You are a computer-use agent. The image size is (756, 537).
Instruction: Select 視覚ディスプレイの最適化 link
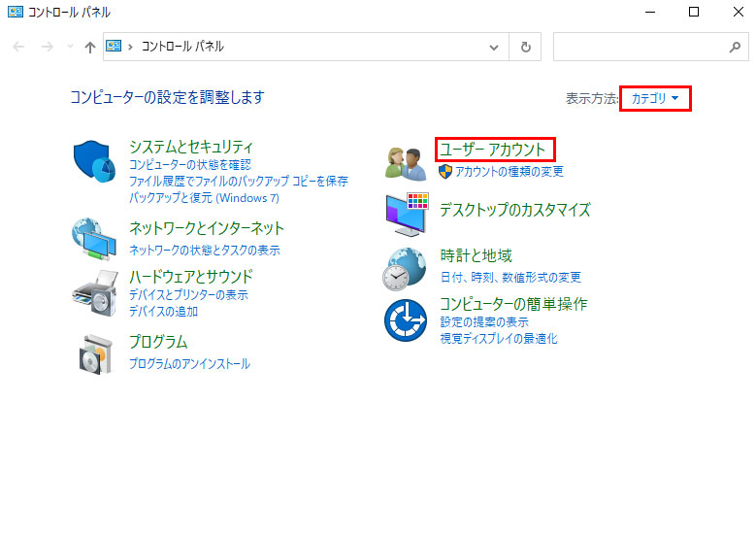tap(499, 339)
